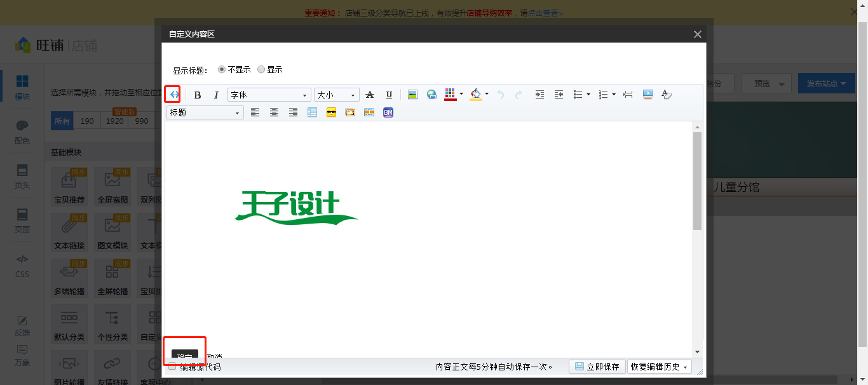Open the 恢复编辑历史 menu
Image resolution: width=868 pixels, height=385 pixels.
click(x=659, y=367)
